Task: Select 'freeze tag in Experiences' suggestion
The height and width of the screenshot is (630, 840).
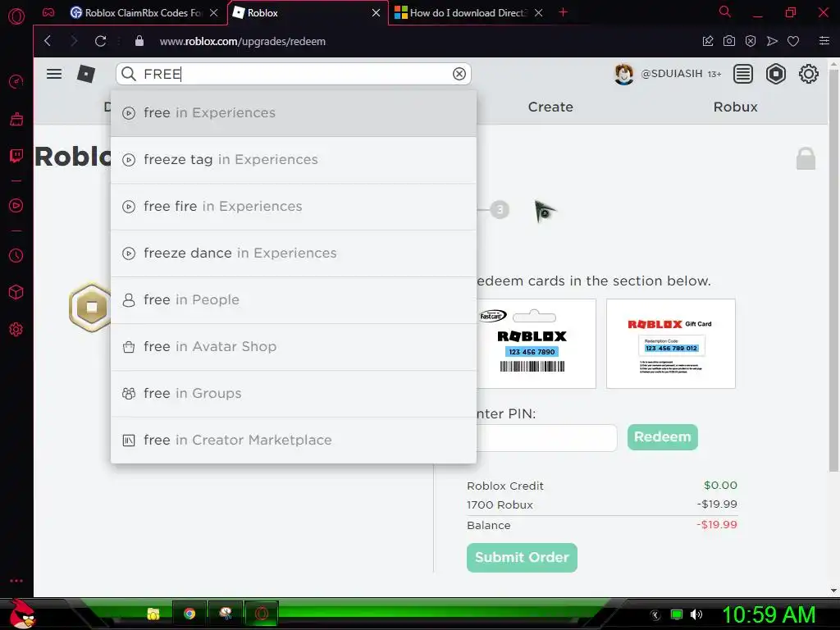Action: point(294,160)
